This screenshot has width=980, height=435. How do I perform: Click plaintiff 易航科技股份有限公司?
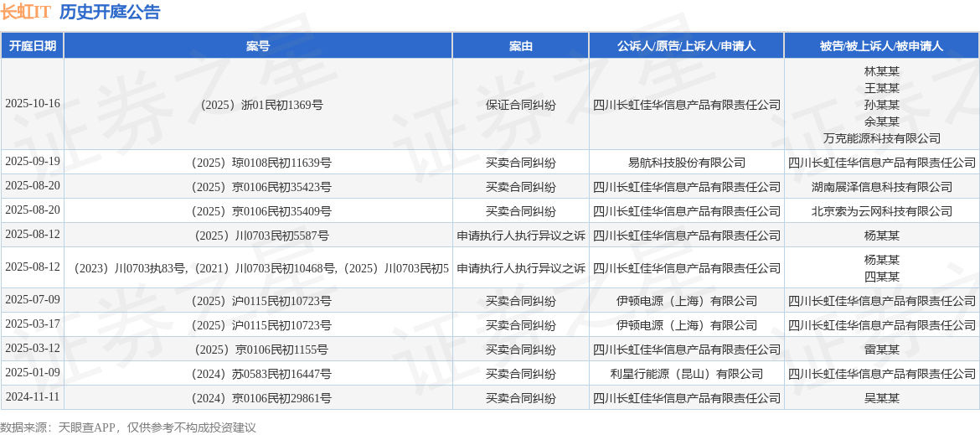[x=686, y=163]
